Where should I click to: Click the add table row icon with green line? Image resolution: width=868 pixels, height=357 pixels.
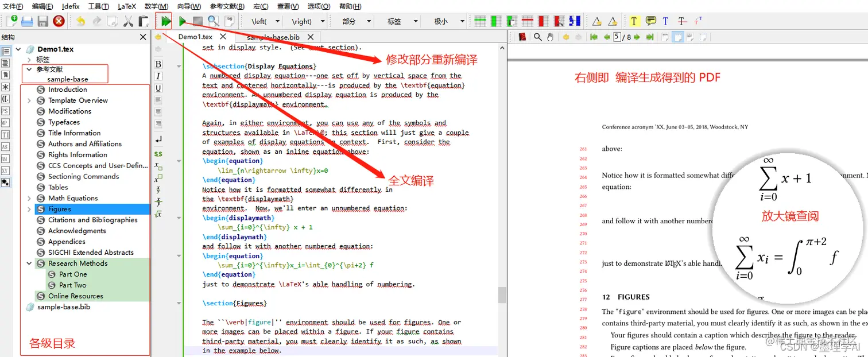pyautogui.click(x=480, y=21)
